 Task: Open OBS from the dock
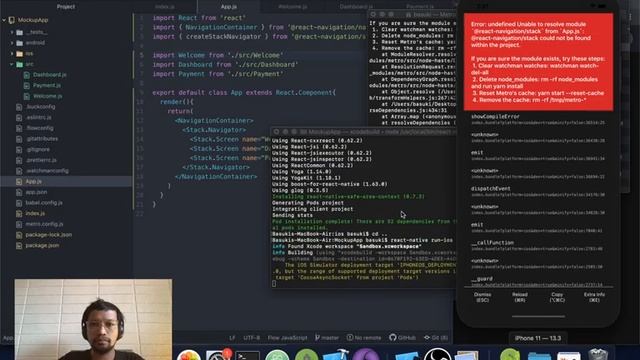(x=437, y=354)
